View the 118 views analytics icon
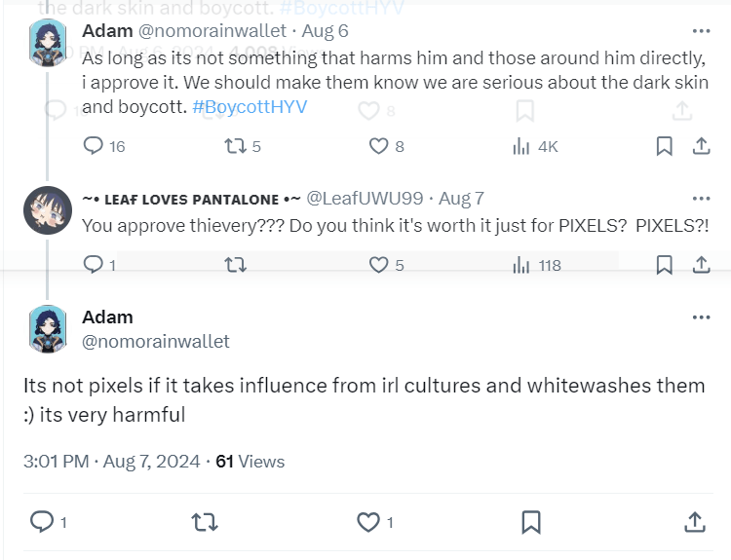The width and height of the screenshot is (731, 560). (521, 264)
